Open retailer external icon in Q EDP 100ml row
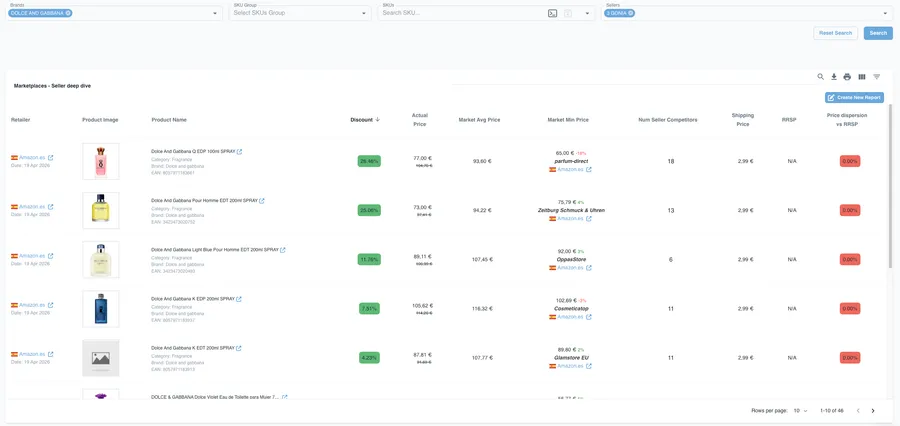The width and height of the screenshot is (900, 426). pos(51,157)
